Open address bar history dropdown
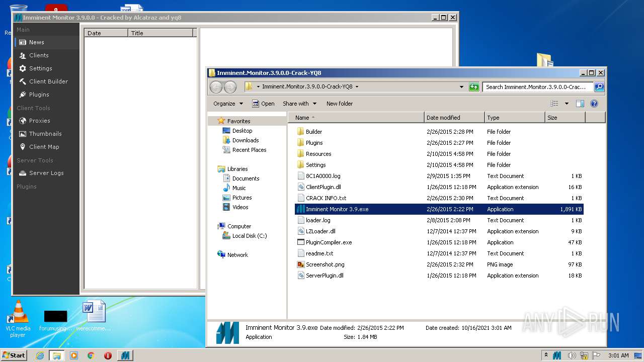 point(461,87)
